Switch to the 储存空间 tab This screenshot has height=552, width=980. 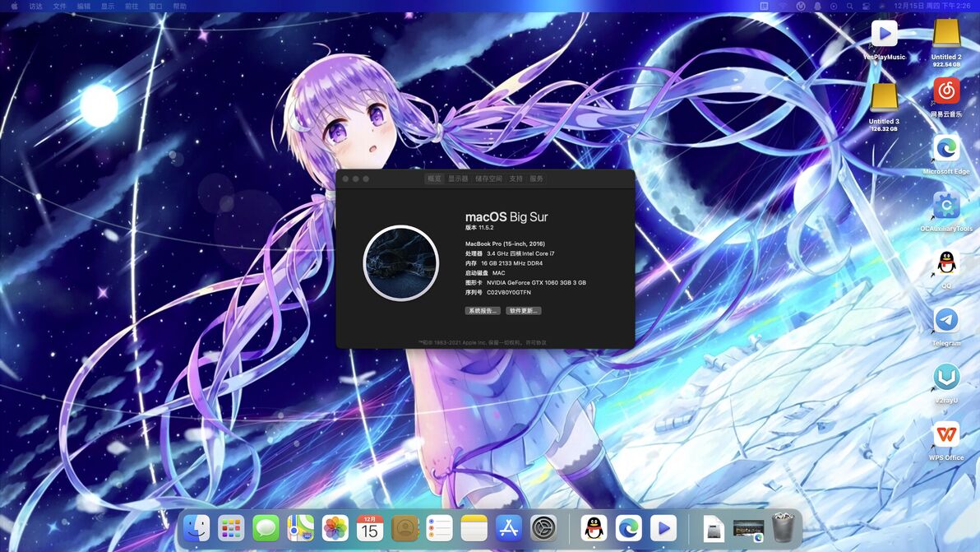pos(488,179)
